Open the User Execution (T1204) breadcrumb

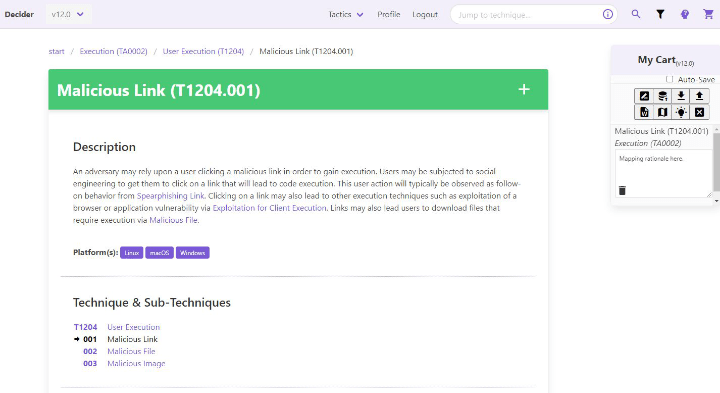tap(203, 51)
